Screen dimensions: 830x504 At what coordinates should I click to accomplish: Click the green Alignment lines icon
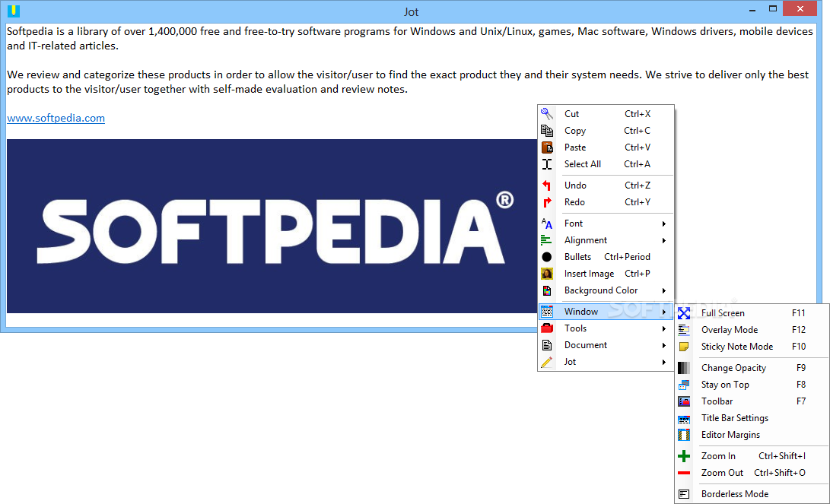(x=547, y=240)
